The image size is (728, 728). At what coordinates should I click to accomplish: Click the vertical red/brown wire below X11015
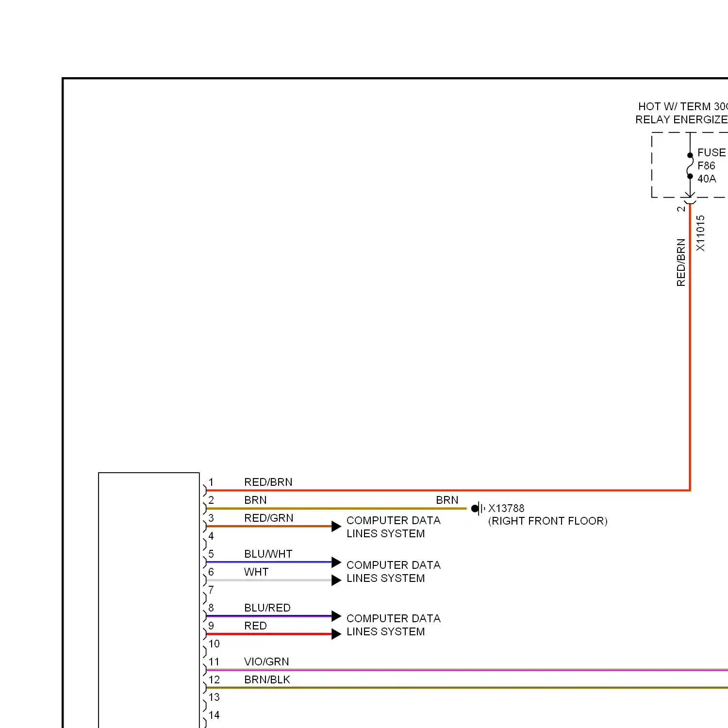[690, 347]
